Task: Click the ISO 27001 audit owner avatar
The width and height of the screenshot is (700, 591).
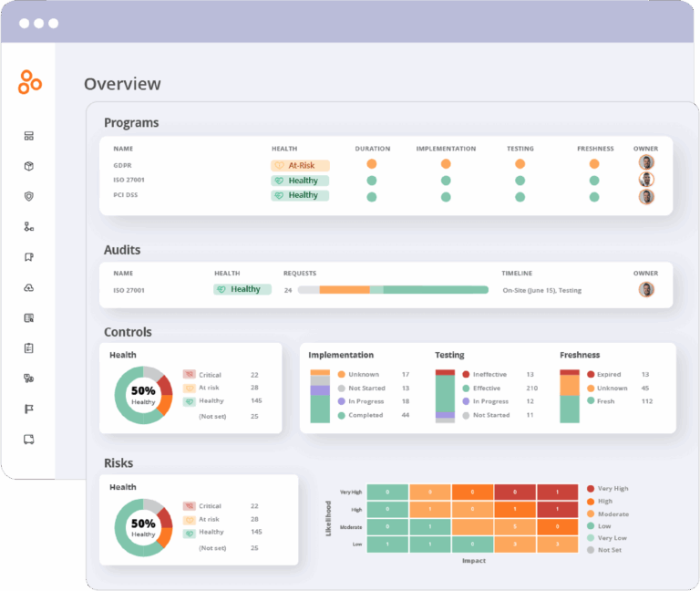Action: 646,289
